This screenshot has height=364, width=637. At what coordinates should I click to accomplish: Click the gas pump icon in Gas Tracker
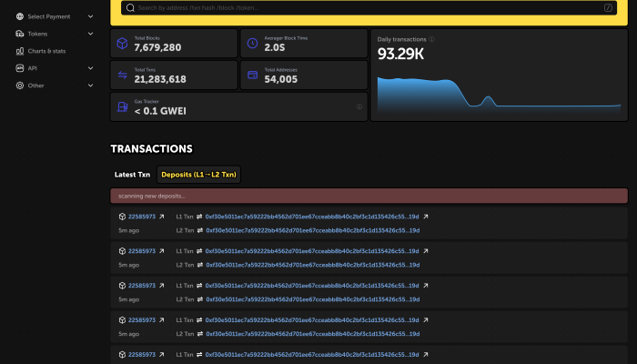[x=122, y=107]
